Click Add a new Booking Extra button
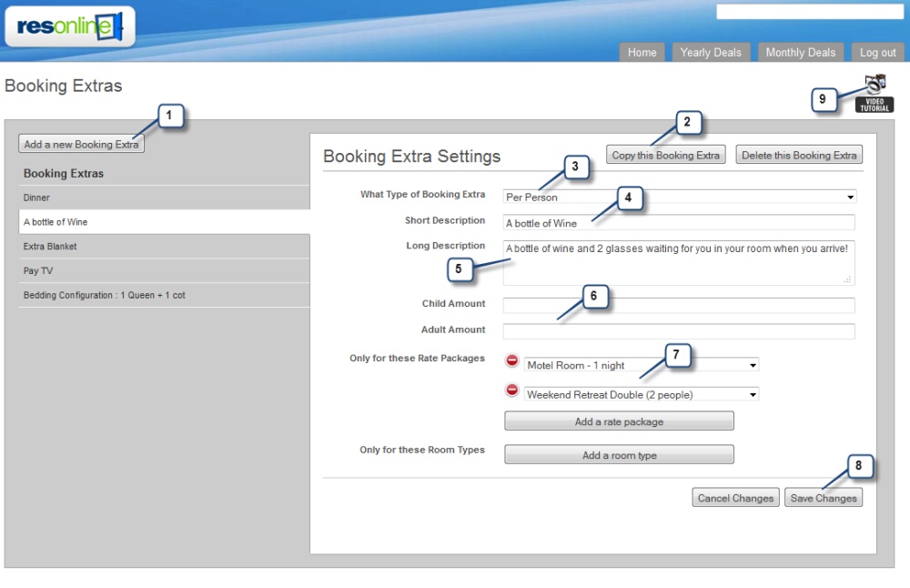 (81, 144)
